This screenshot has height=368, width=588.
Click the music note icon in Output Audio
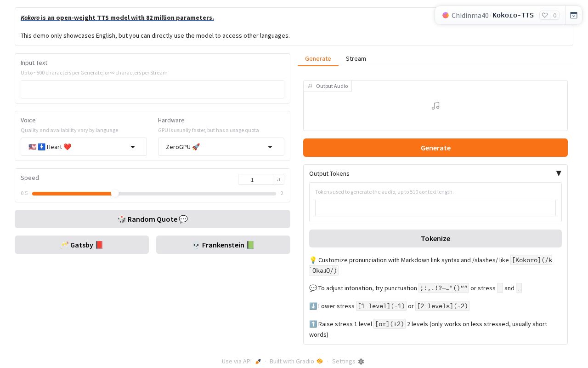tap(435, 106)
